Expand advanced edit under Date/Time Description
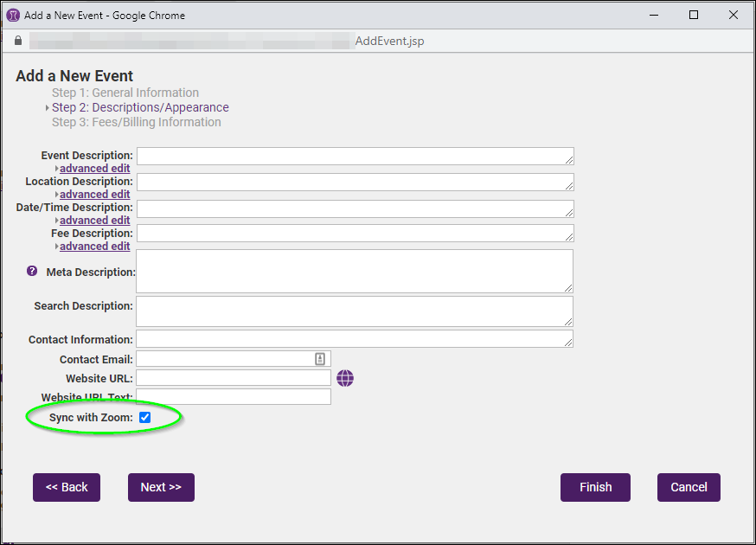 coord(94,221)
